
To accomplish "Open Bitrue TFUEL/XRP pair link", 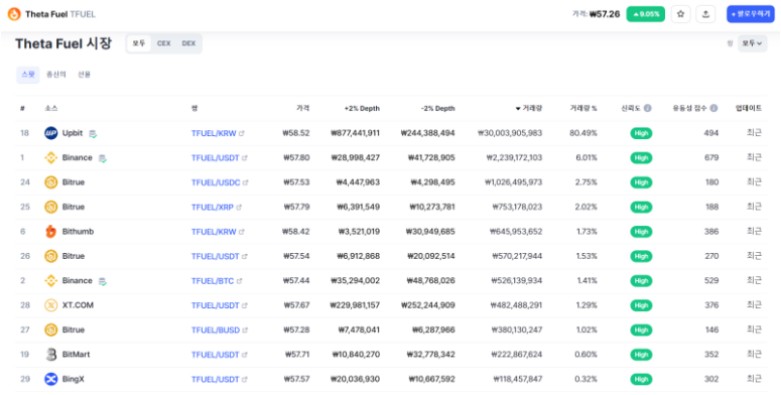I will tap(213, 207).
